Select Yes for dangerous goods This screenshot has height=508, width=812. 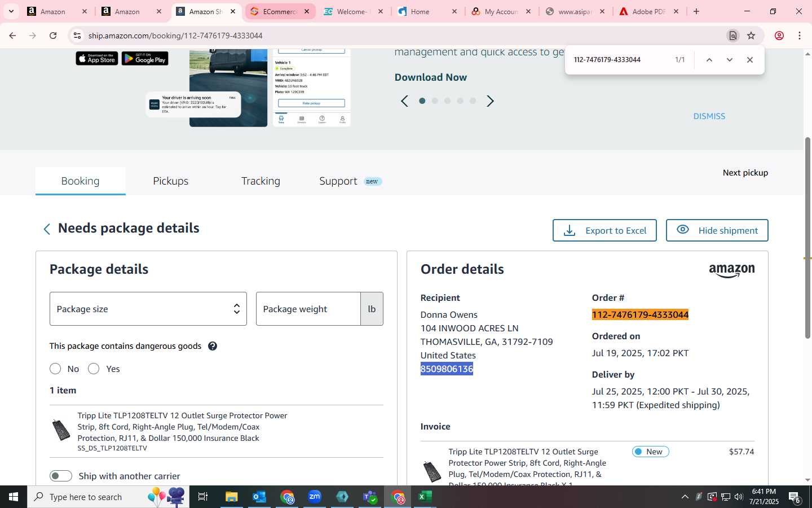pos(94,369)
